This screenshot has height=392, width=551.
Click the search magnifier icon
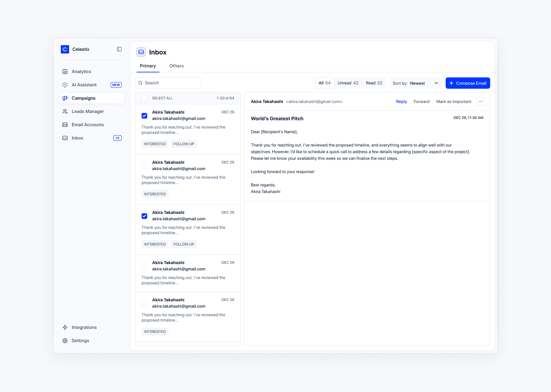coord(141,83)
